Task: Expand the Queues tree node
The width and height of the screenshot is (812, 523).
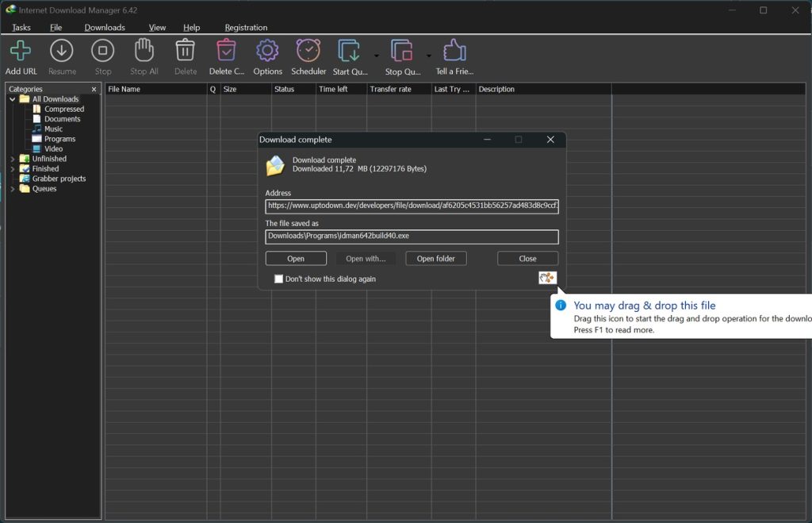Action: pyautogui.click(x=13, y=189)
